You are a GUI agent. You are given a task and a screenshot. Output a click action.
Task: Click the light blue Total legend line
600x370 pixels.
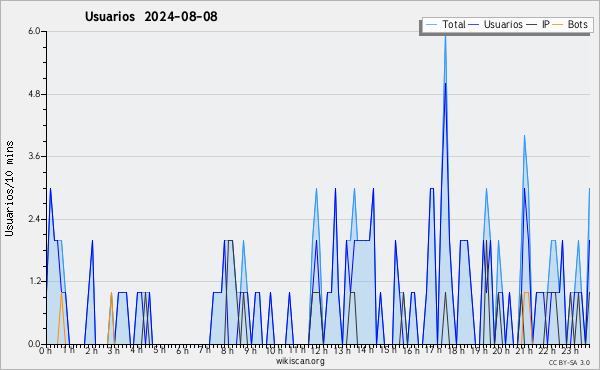(431, 25)
